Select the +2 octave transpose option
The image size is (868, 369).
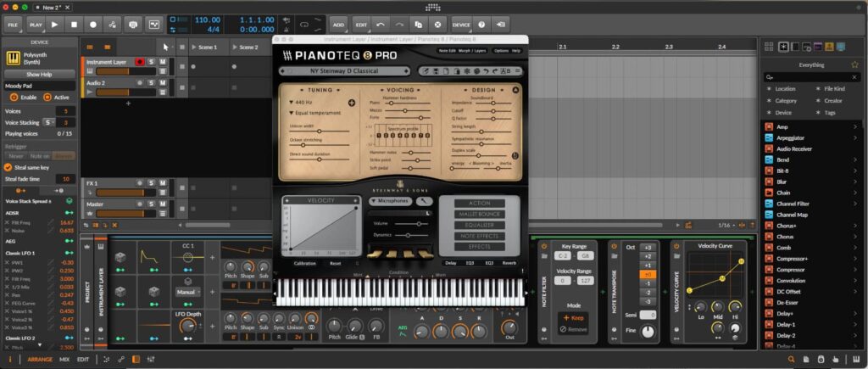(x=647, y=255)
